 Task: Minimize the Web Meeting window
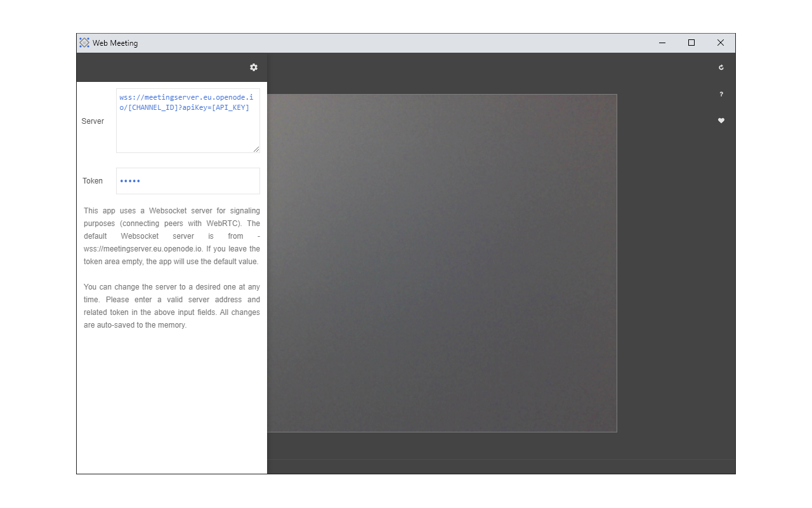click(662, 43)
